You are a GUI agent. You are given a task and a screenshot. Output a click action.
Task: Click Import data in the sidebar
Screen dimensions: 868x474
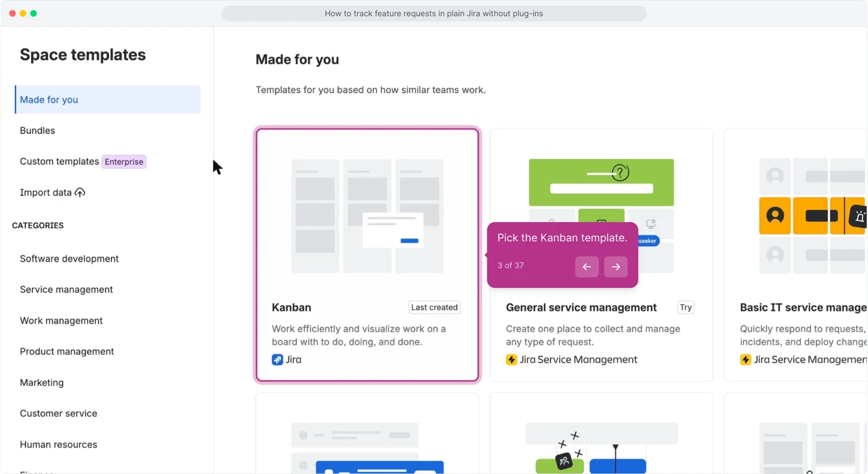coord(46,192)
